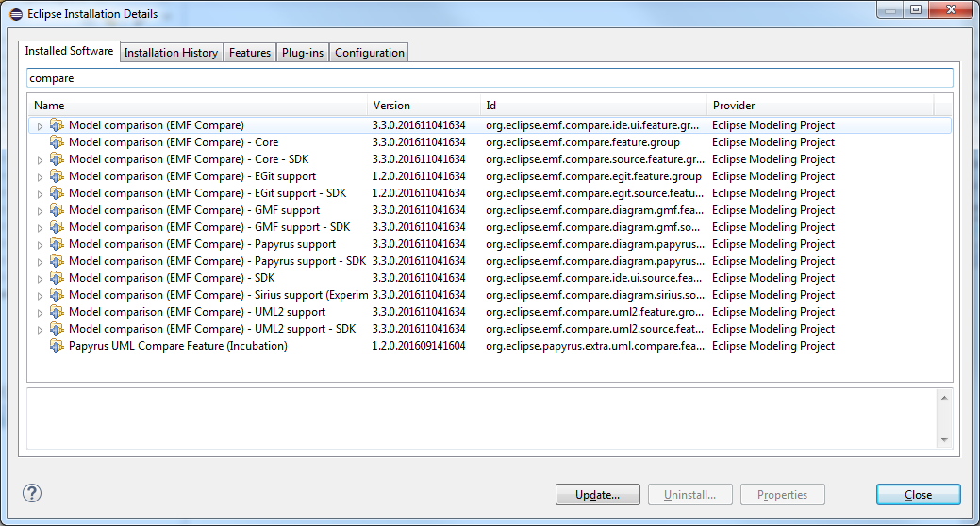Viewport: 980px width, 526px height.
Task: Click Provider cell of UML2 support - SDK row
Action: pyautogui.click(x=773, y=329)
